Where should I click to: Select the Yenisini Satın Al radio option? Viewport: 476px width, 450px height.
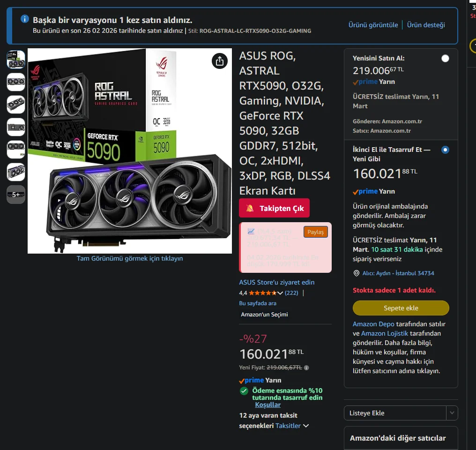[x=445, y=58]
